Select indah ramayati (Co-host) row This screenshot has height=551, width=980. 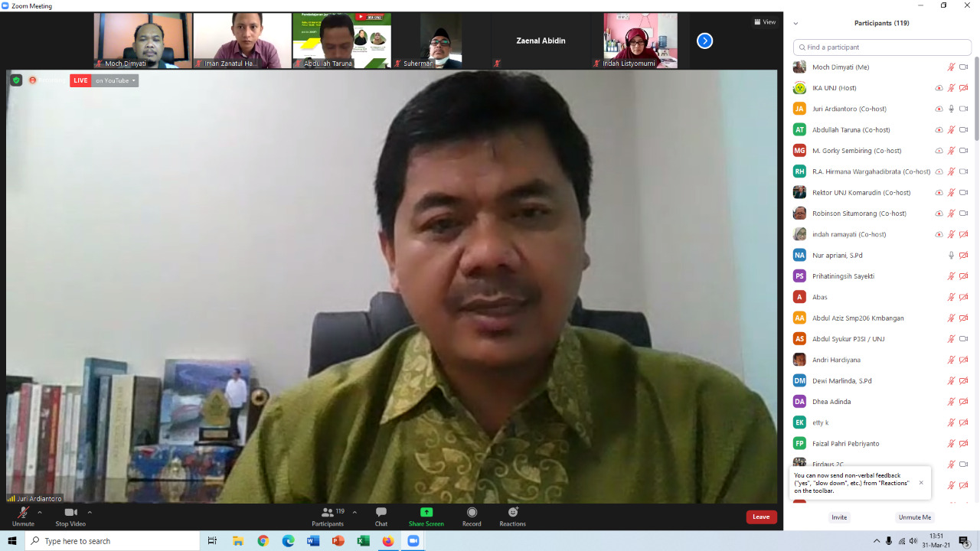click(880, 234)
